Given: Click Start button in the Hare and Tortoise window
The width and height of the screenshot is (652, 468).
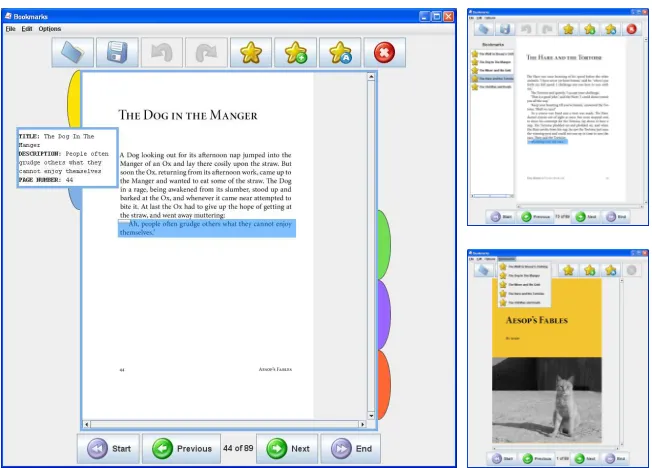Looking at the screenshot, I should [501, 217].
